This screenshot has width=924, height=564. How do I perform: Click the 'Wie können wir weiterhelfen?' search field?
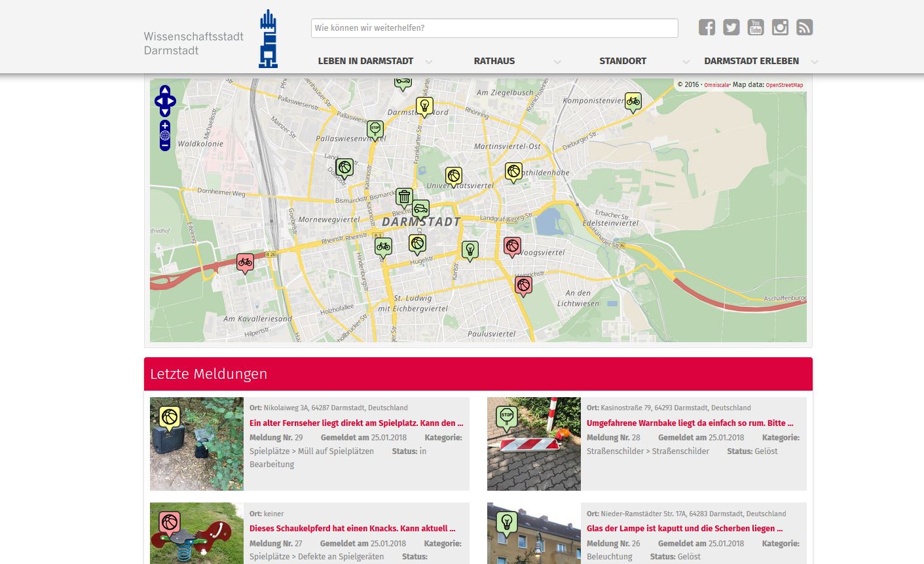point(494,28)
